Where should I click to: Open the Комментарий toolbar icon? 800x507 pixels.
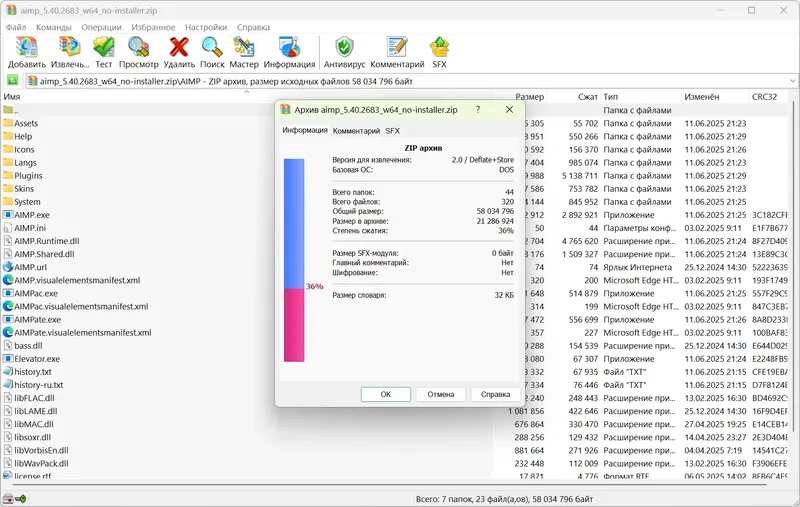[x=397, y=47]
